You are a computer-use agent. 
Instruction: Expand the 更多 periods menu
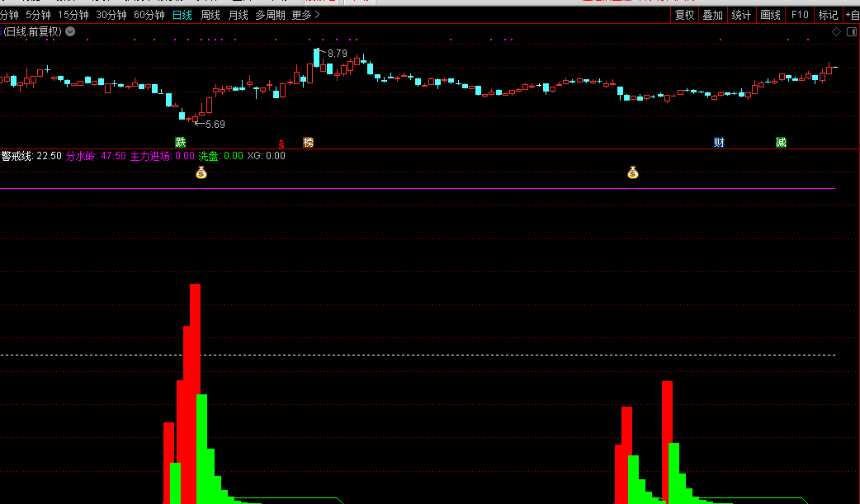click(305, 15)
